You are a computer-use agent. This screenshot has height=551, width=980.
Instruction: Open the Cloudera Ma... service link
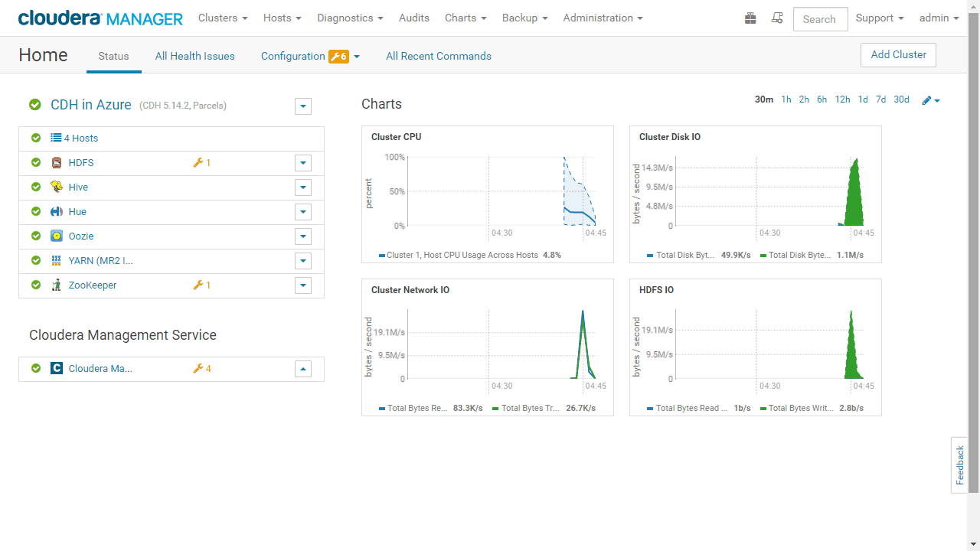point(100,369)
